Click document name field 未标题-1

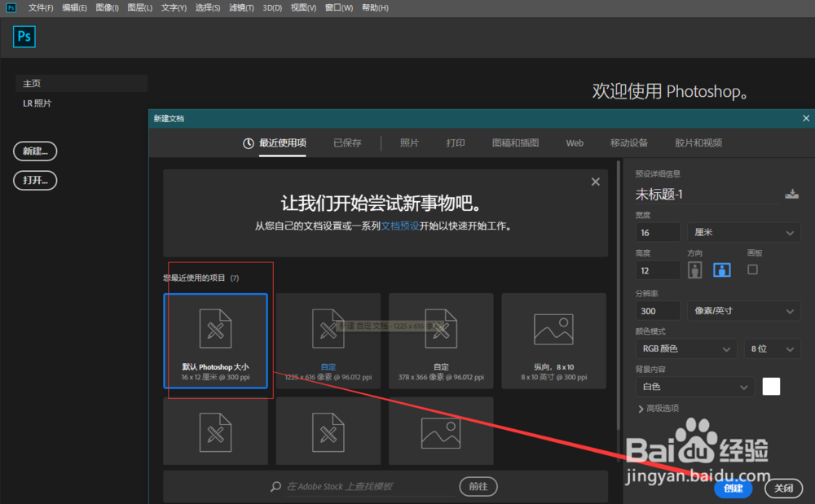[707, 195]
